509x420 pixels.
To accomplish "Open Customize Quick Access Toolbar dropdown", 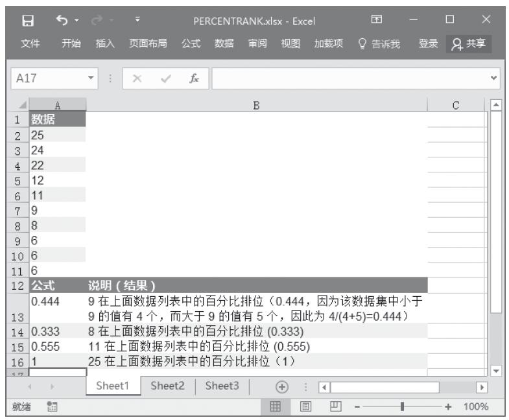I will [139, 22].
